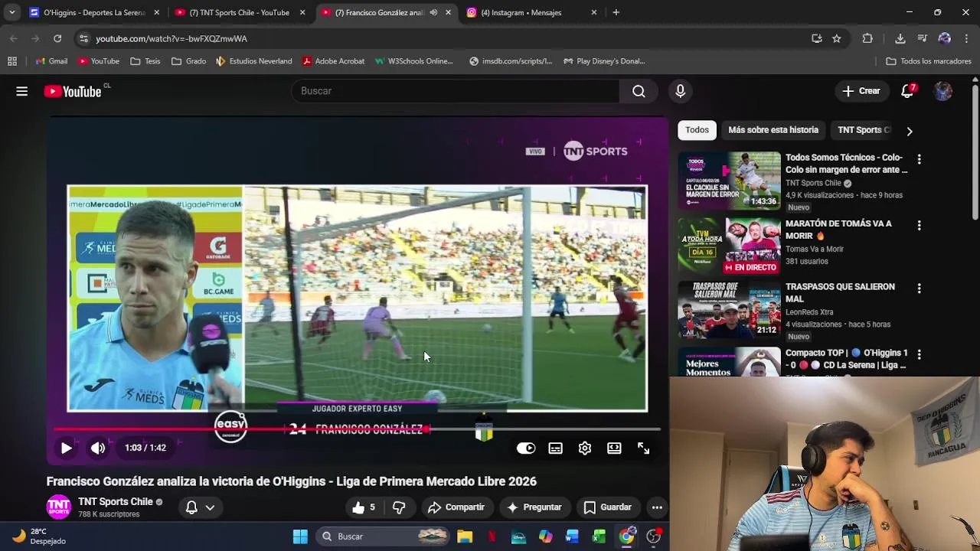Open the TNT Sports Chile channel avatar
The image size is (980, 551).
coord(59,507)
